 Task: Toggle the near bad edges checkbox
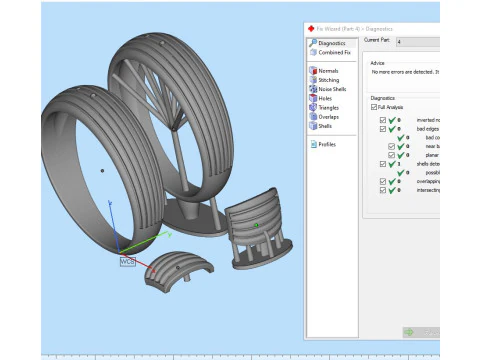point(391,146)
